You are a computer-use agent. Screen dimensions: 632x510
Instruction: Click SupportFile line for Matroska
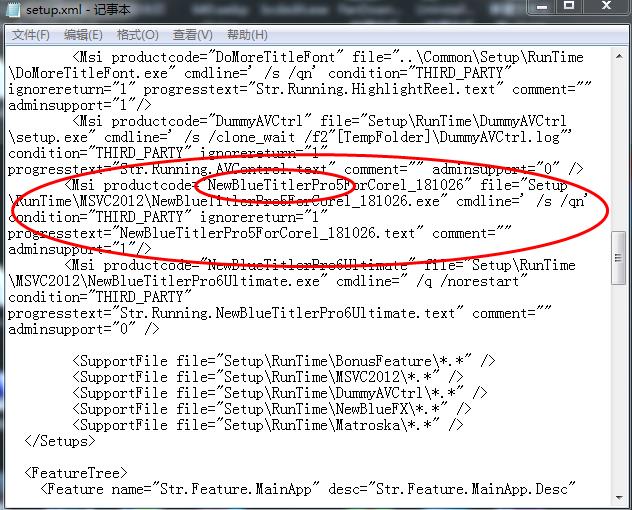click(268, 425)
